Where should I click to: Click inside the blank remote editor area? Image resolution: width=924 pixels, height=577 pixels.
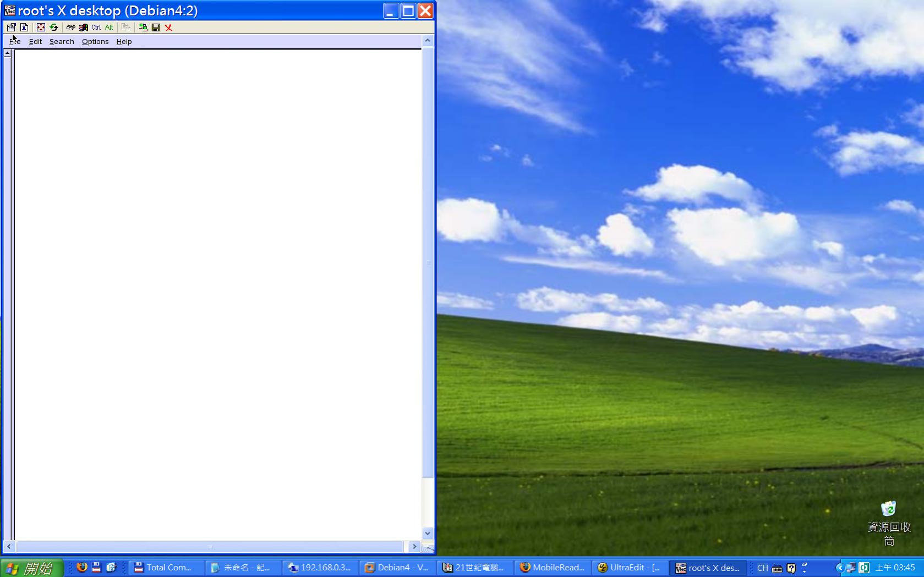(217, 294)
